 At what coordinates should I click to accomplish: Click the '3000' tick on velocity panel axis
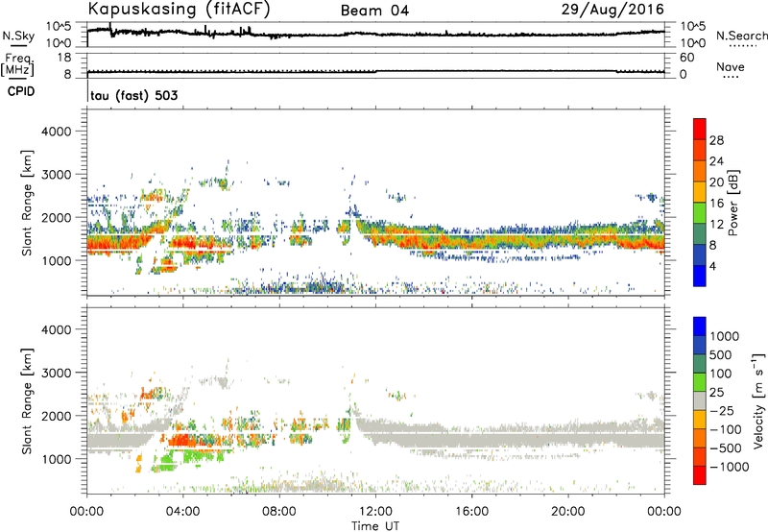click(x=56, y=373)
